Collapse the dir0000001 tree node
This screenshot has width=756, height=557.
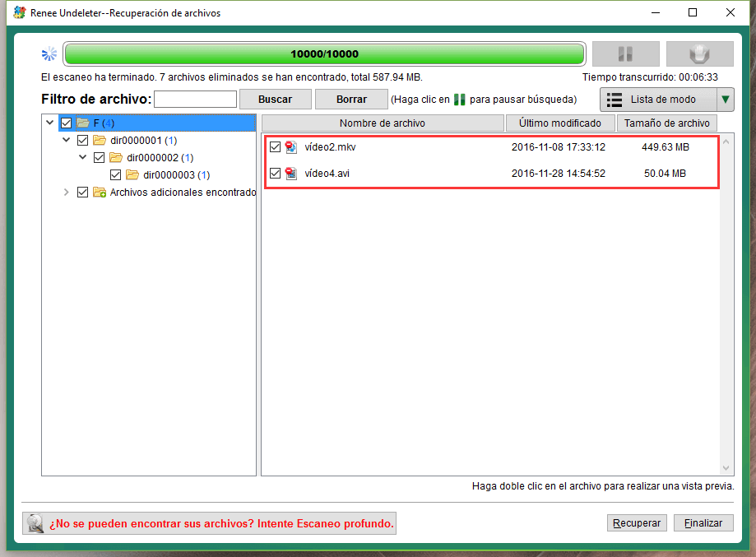66,140
